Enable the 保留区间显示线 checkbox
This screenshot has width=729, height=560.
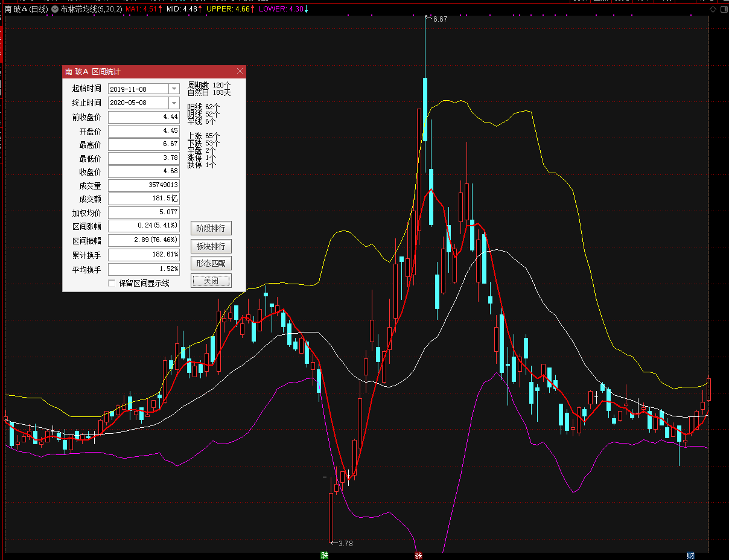click(x=112, y=283)
